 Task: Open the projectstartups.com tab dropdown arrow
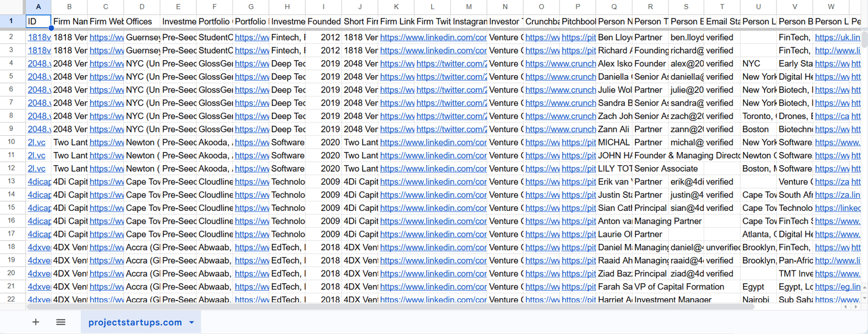pyautogui.click(x=192, y=322)
